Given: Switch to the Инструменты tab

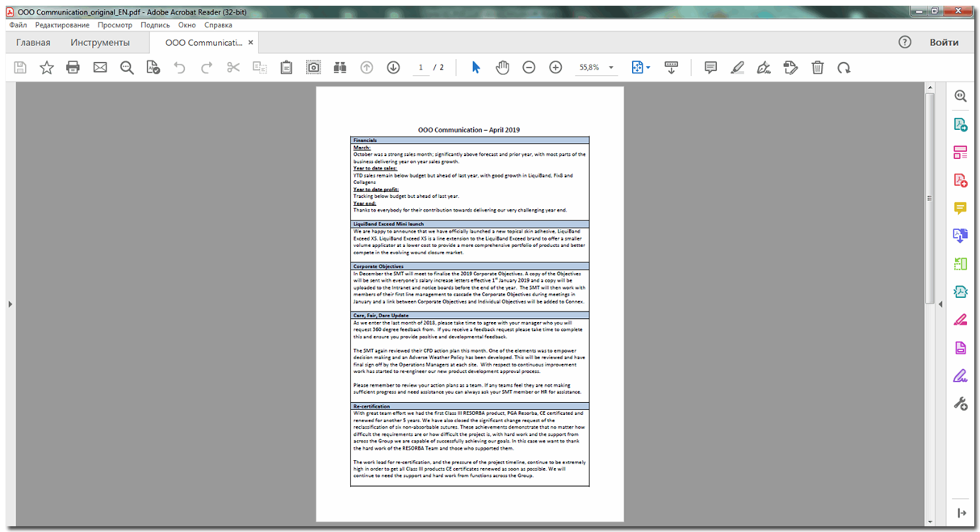Looking at the screenshot, I should pos(100,43).
